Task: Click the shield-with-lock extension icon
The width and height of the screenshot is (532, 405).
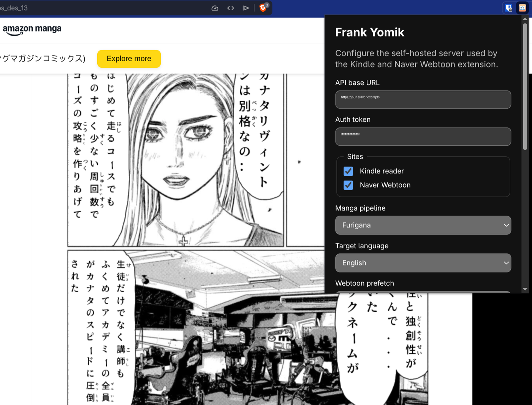Action: [509, 8]
